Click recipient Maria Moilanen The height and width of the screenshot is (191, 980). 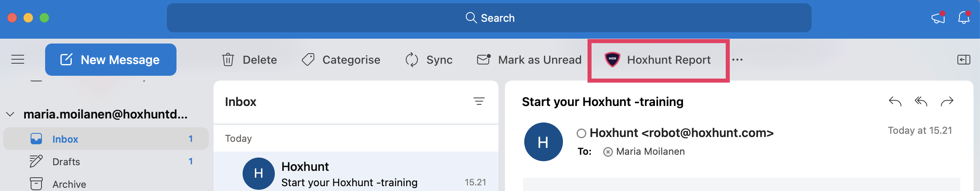650,152
